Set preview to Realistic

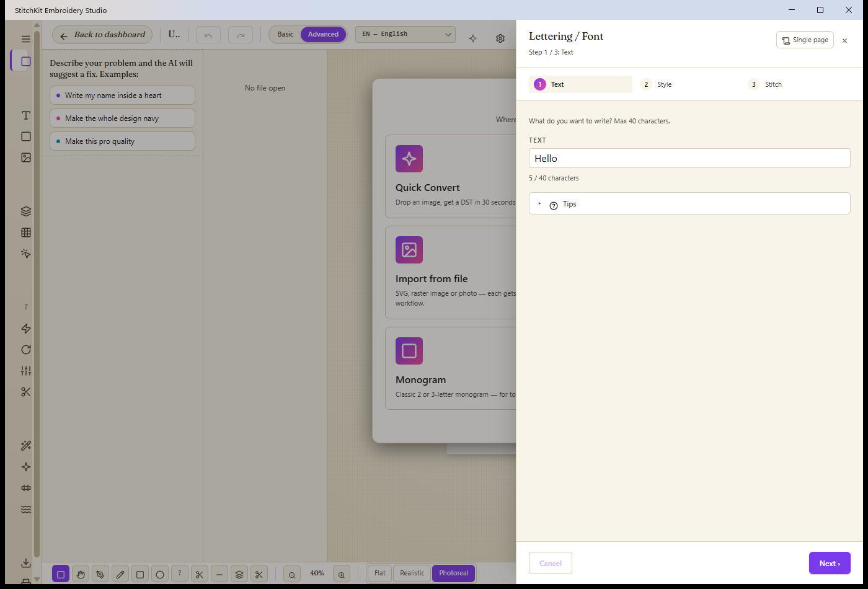412,573
